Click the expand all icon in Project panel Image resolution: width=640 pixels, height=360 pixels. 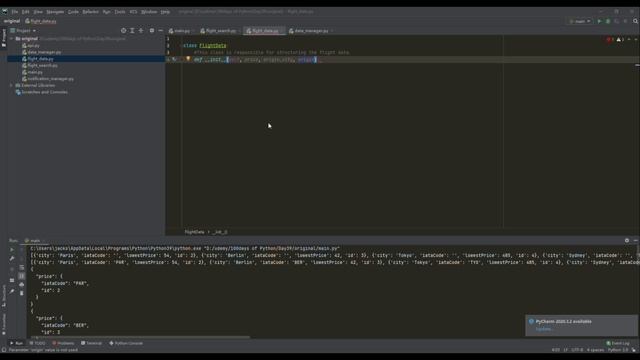pyautogui.click(x=132, y=31)
